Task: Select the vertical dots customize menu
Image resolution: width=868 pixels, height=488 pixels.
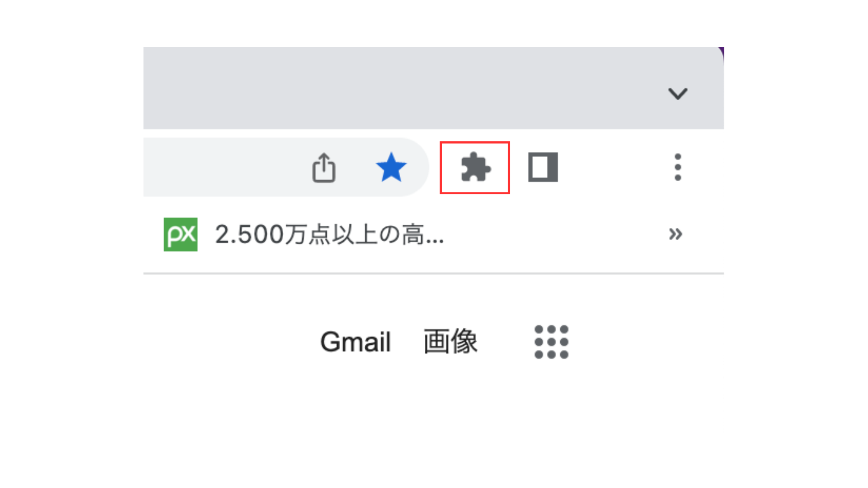Action: 677,167
